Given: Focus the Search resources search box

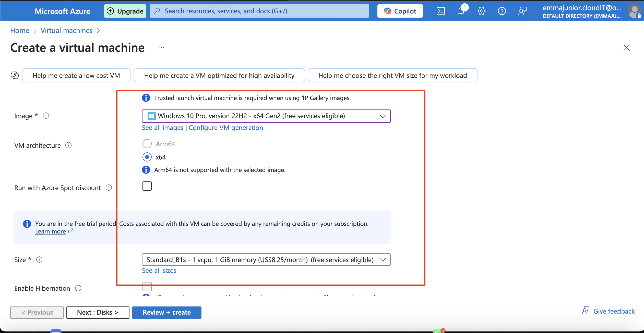Looking at the screenshot, I should coord(259,11).
